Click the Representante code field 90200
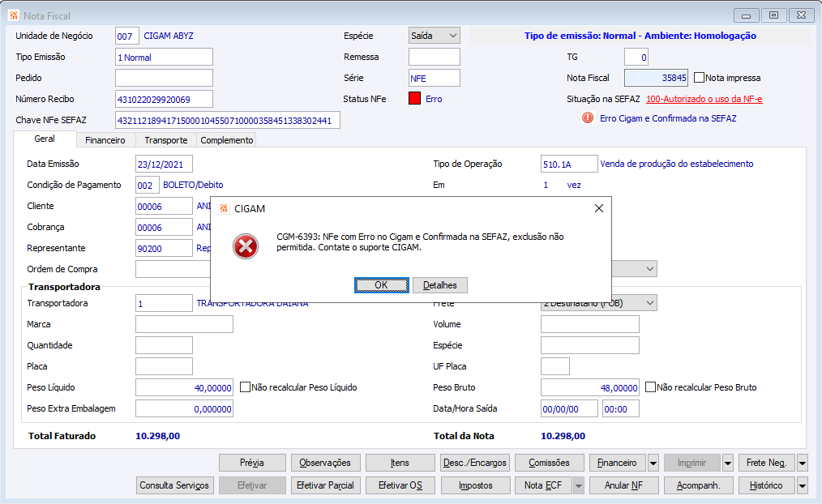 [164, 248]
